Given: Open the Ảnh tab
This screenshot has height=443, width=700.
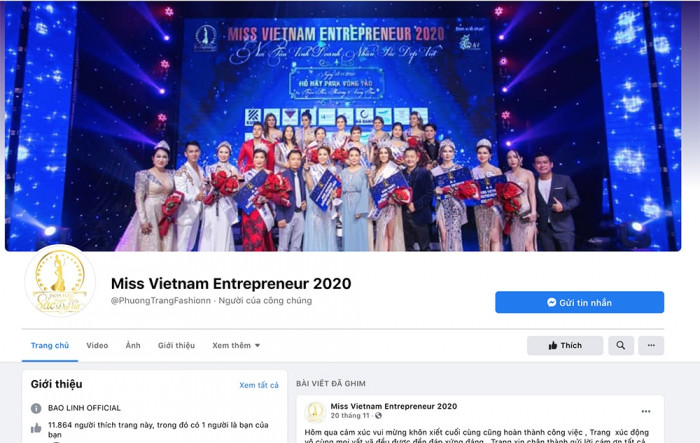Looking at the screenshot, I should (x=133, y=345).
